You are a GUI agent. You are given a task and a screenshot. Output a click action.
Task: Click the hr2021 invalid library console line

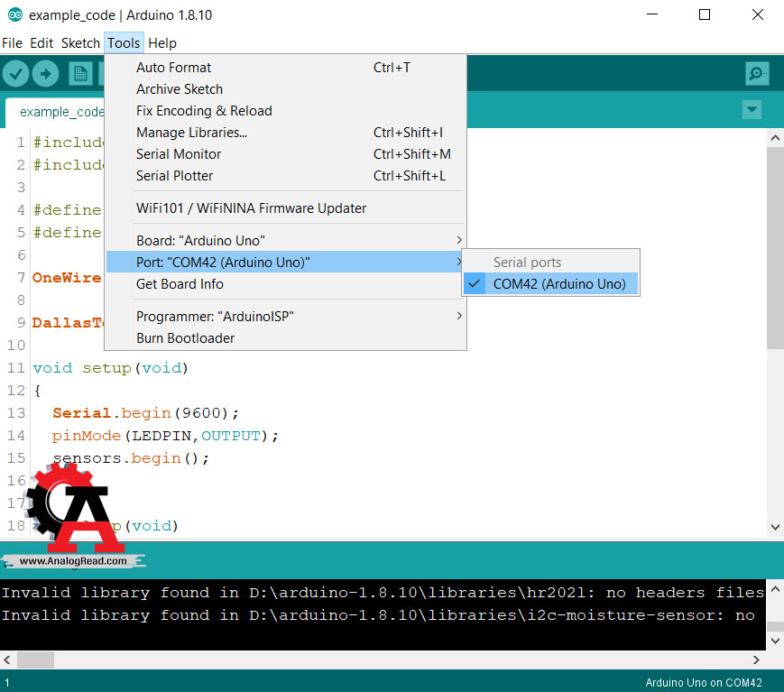click(383, 593)
